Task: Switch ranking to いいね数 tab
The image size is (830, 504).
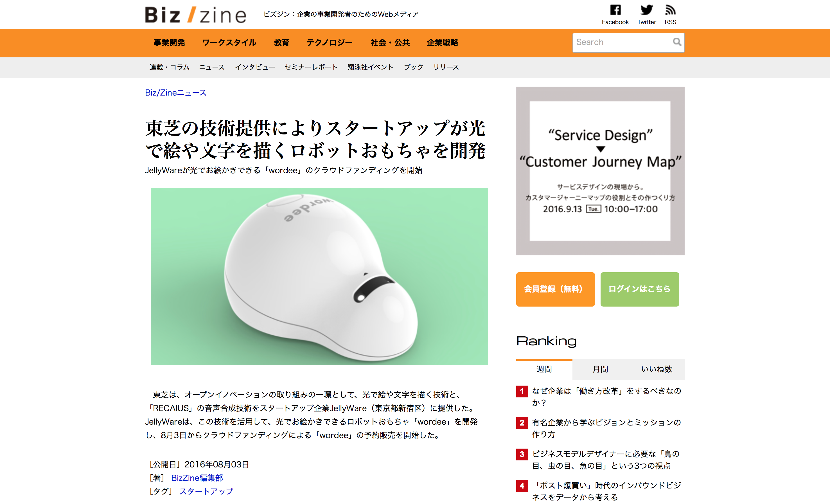Action: pyautogui.click(x=657, y=369)
